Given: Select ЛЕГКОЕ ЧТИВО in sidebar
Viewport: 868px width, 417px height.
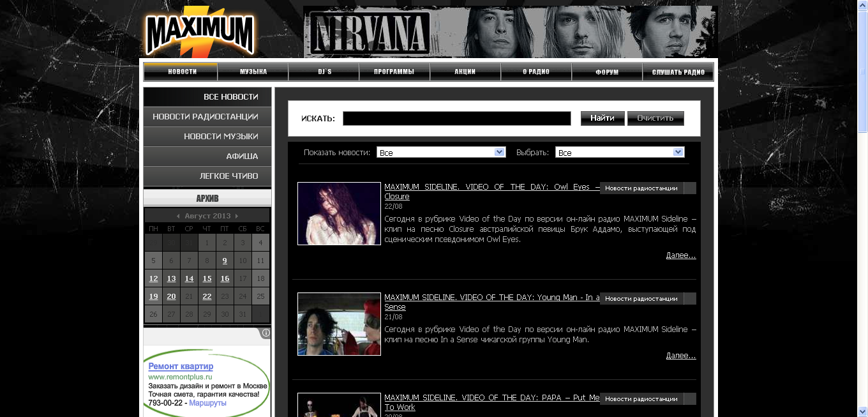Looking at the screenshot, I should click(207, 176).
